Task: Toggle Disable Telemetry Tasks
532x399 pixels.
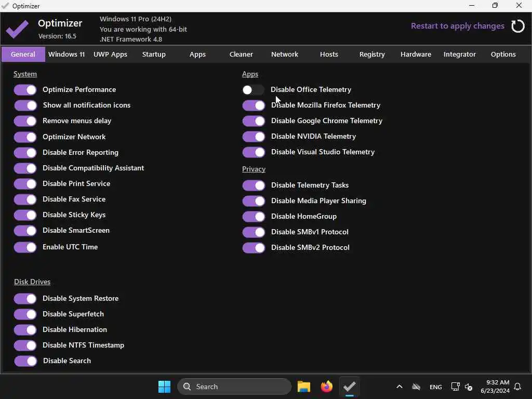Action: click(x=254, y=185)
